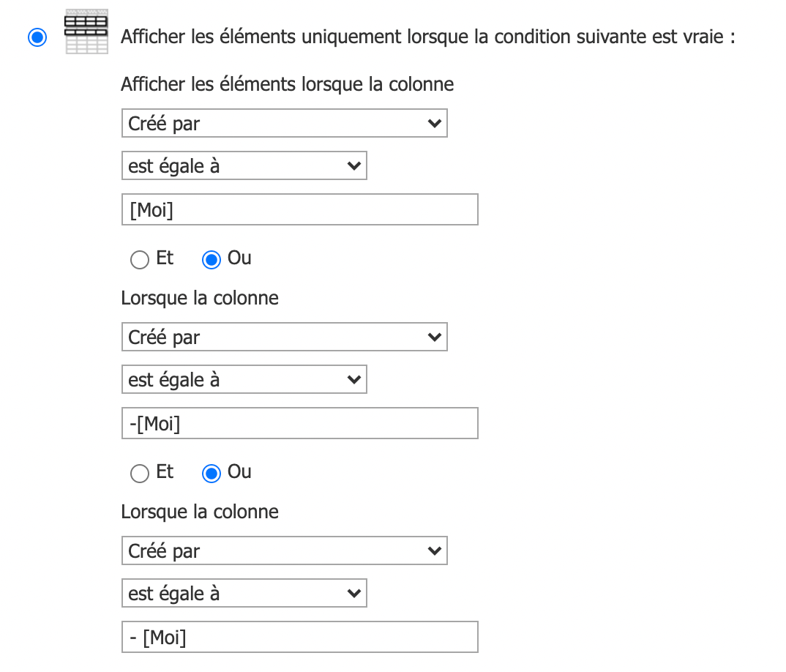This screenshot has width=786, height=672.
Task: Click the '[Moi]' filter value field
Action: [x=300, y=209]
